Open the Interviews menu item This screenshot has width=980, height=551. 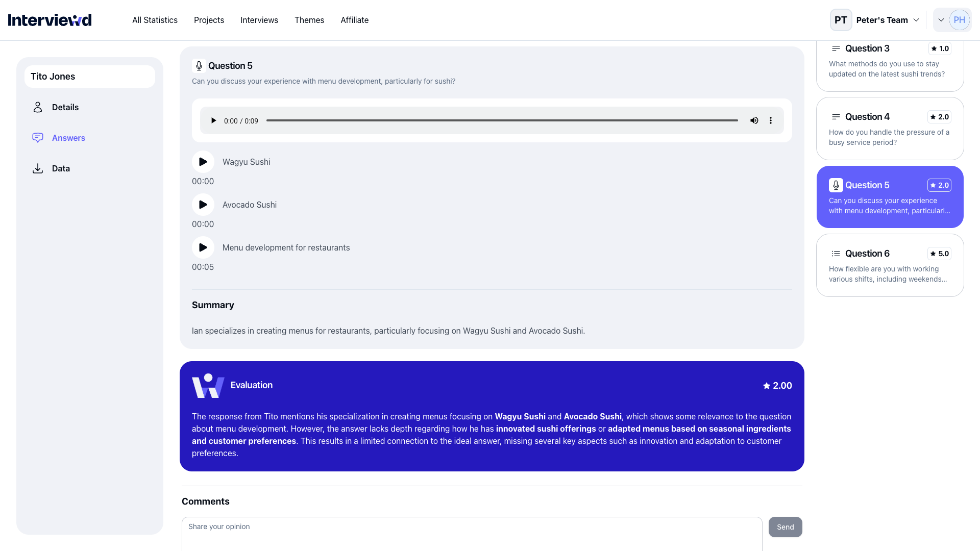coord(259,20)
